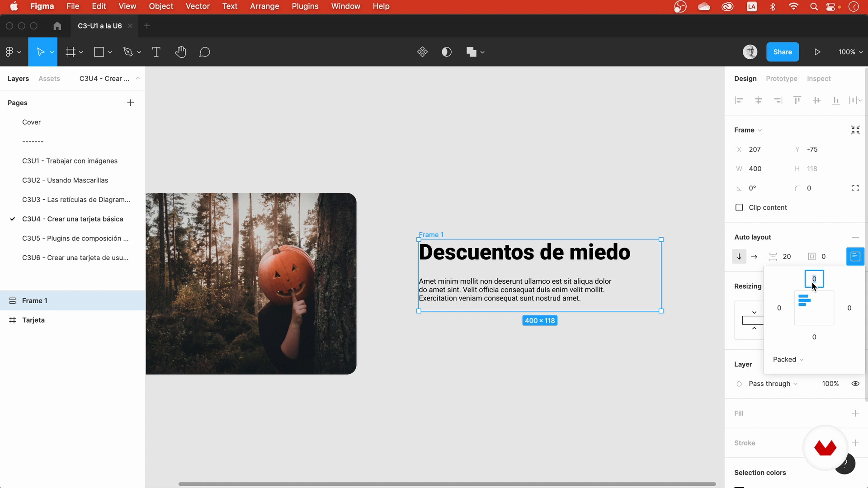This screenshot has height=488, width=868.
Task: Open Boolean operations dropdown arrow
Action: click(482, 52)
